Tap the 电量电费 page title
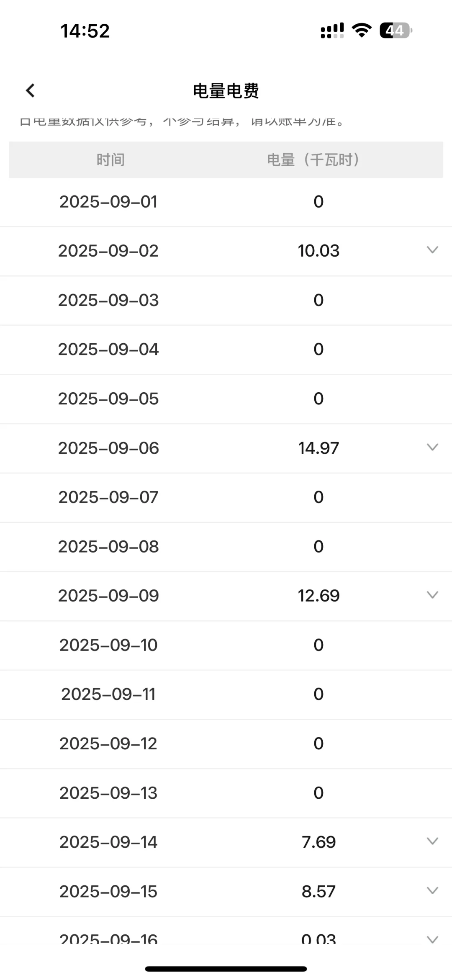This screenshot has width=452, height=980. [226, 91]
